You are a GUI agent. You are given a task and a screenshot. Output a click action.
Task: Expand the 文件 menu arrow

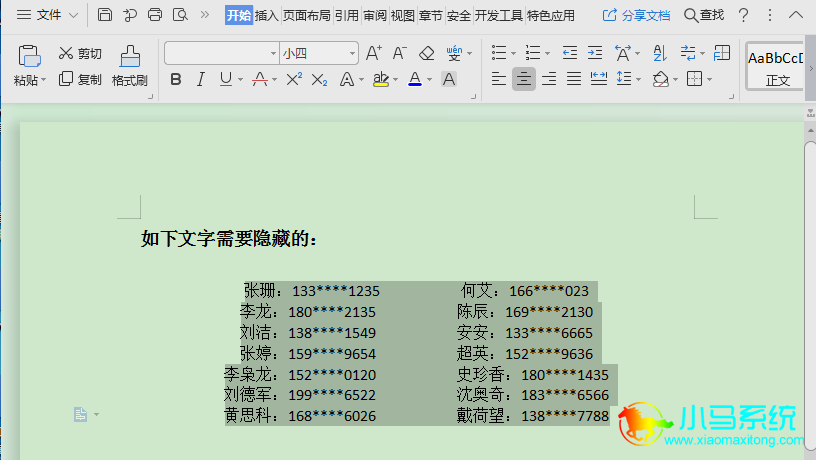click(73, 15)
